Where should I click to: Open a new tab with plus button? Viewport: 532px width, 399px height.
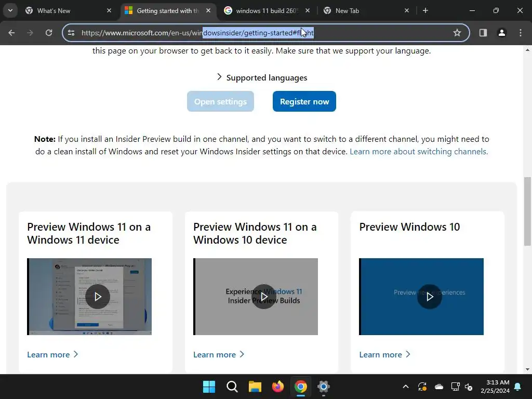425,11
